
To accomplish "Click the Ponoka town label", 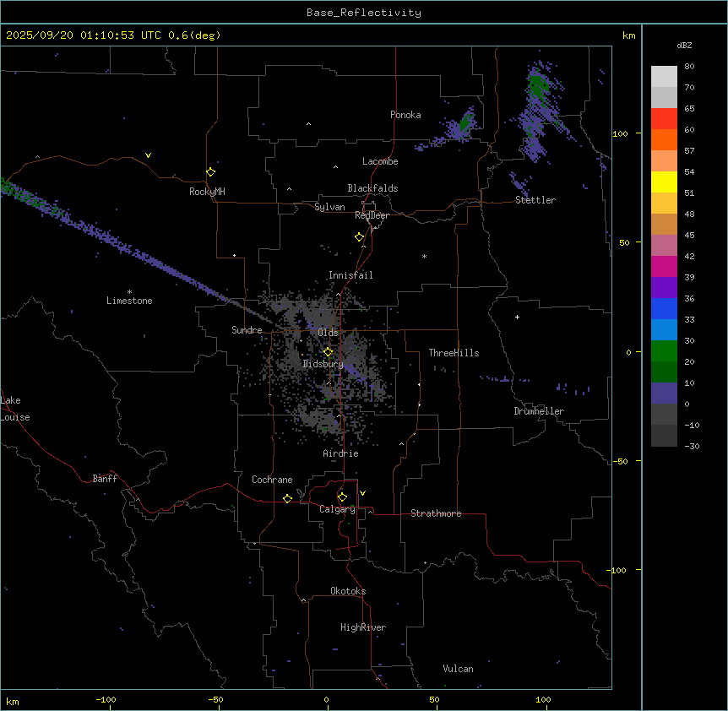I will pyautogui.click(x=405, y=115).
